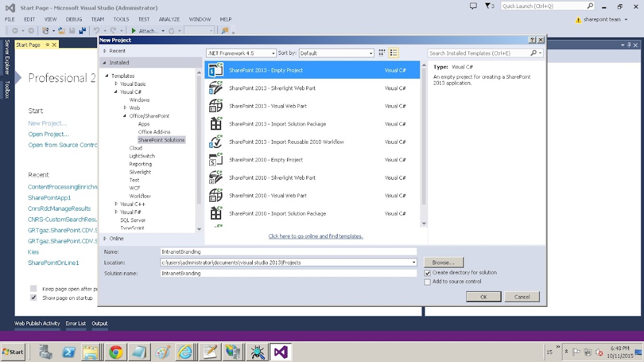
Task: Open Paint from the taskbar
Action: [163, 352]
